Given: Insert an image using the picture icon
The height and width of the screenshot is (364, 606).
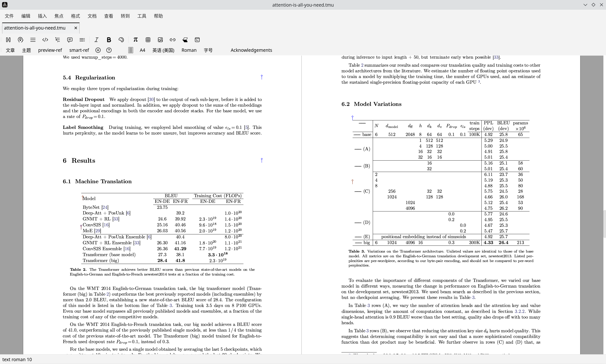Looking at the screenshot, I should [160, 40].
